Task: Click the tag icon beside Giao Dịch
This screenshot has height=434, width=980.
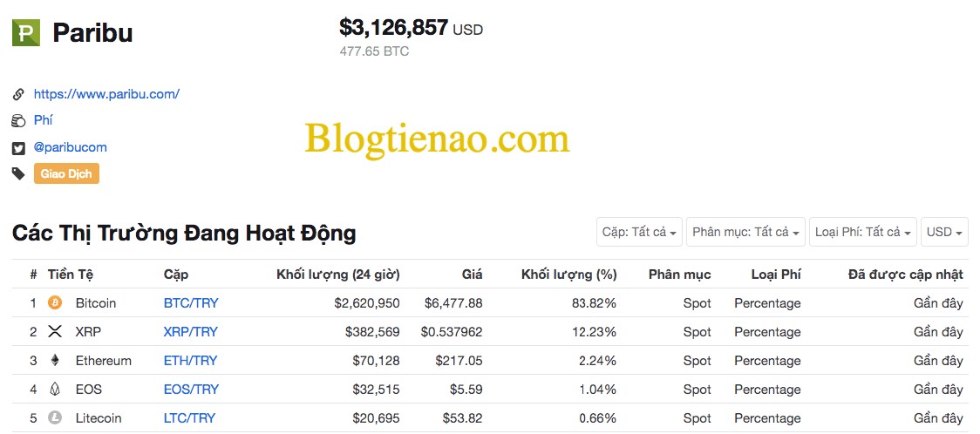Action: pos(19,173)
